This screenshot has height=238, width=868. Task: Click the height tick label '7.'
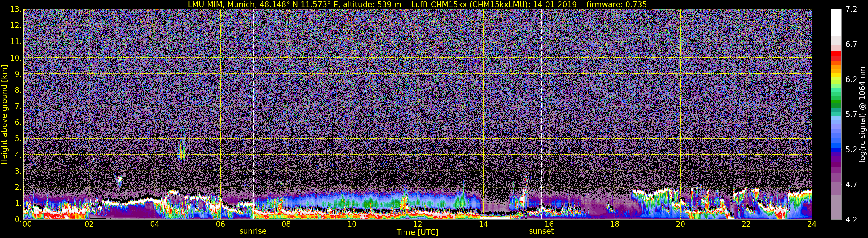point(18,106)
